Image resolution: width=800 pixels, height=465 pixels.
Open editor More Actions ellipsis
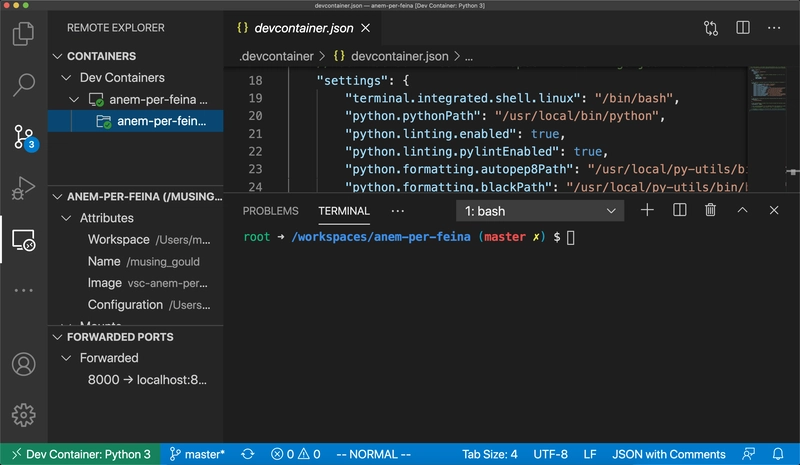(774, 28)
